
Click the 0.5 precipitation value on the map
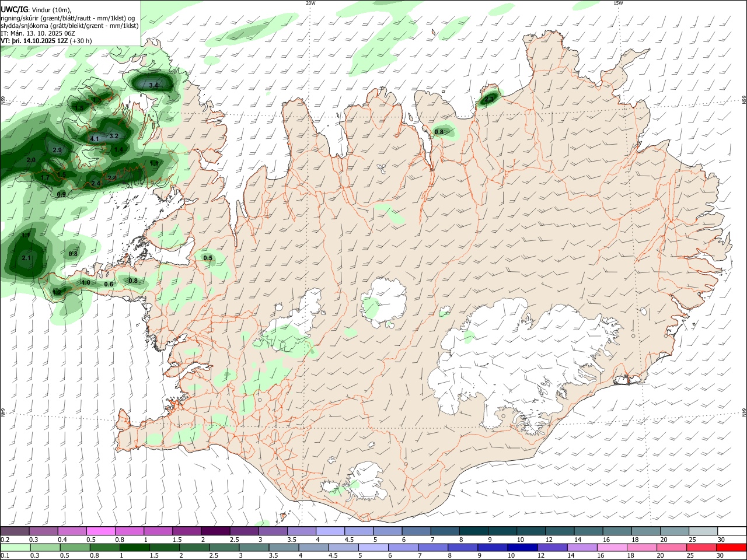click(208, 258)
